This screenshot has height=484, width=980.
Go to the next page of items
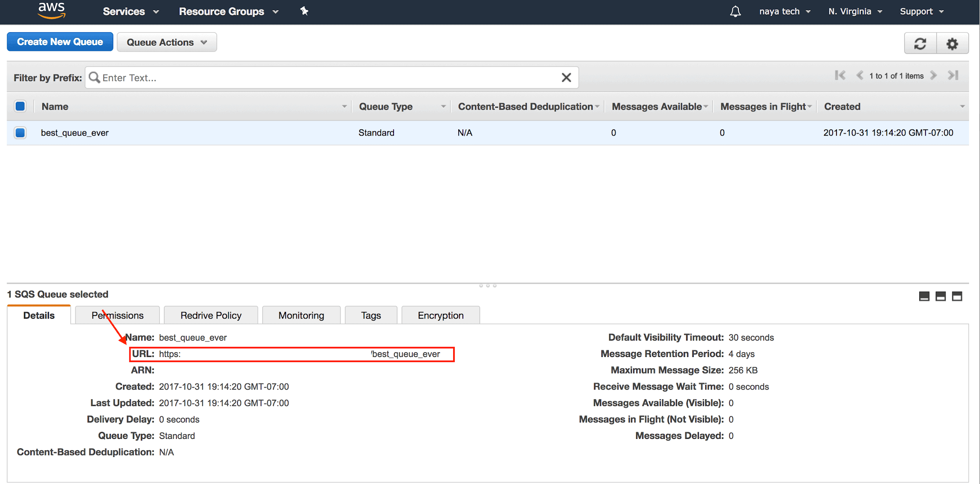point(933,75)
